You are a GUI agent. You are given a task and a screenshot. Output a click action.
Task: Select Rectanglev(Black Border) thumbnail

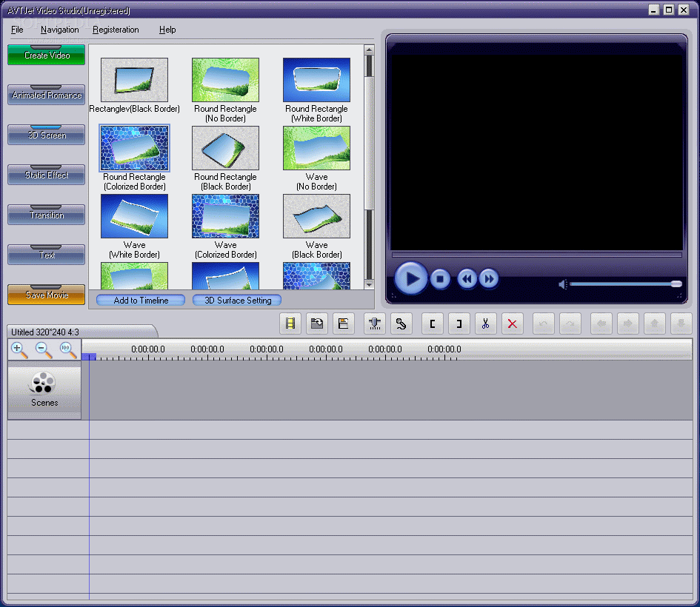[x=134, y=80]
